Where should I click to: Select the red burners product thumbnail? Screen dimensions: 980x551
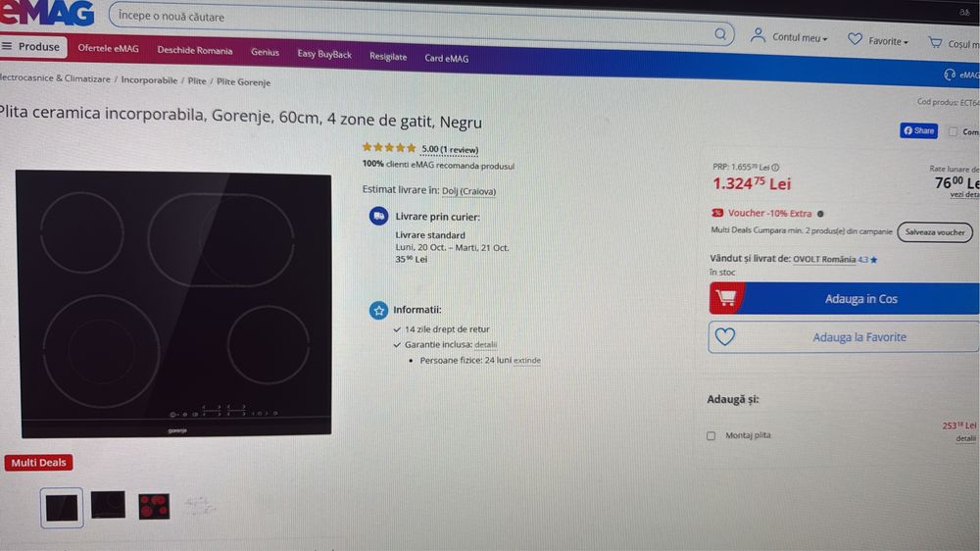click(154, 506)
